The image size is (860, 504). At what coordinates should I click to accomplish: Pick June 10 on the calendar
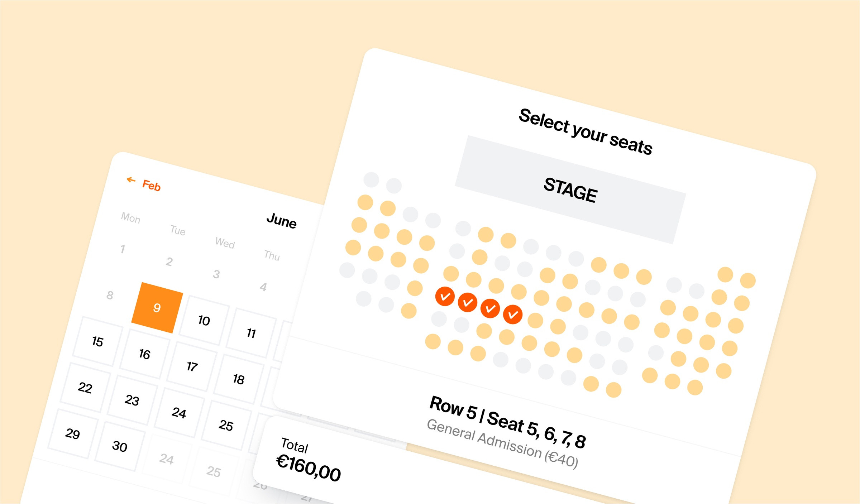tap(204, 320)
